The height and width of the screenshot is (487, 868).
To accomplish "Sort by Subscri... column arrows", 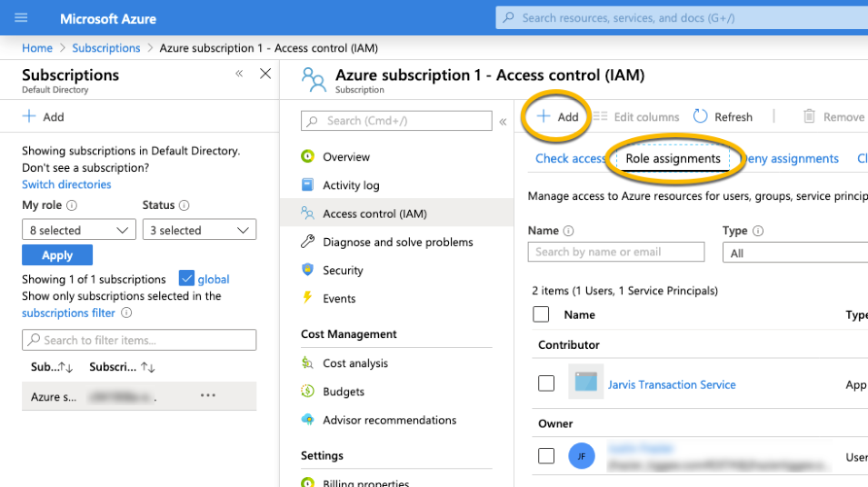I will 147,367.
